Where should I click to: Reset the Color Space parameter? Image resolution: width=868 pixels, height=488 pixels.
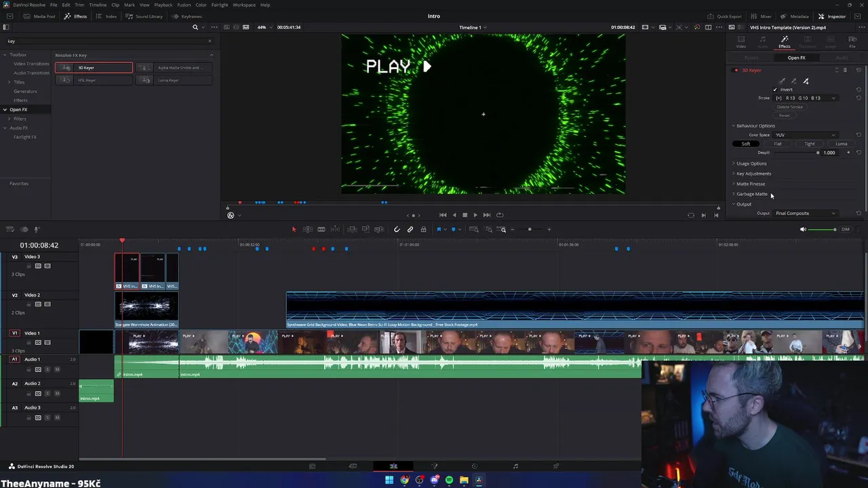(x=859, y=135)
